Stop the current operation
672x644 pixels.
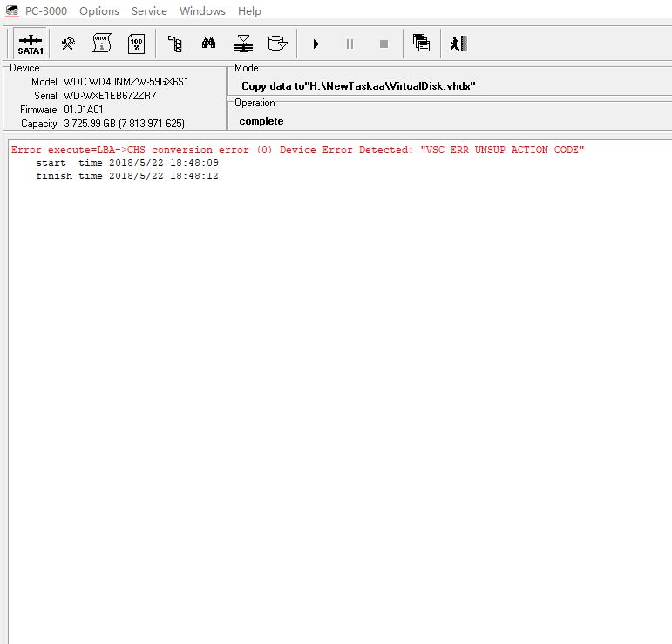(384, 44)
